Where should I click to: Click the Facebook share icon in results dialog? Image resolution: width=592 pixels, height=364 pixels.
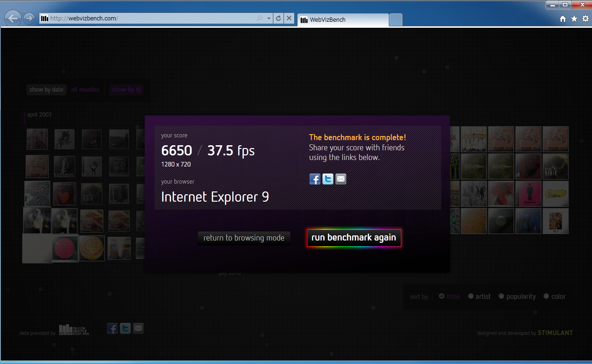tap(315, 179)
